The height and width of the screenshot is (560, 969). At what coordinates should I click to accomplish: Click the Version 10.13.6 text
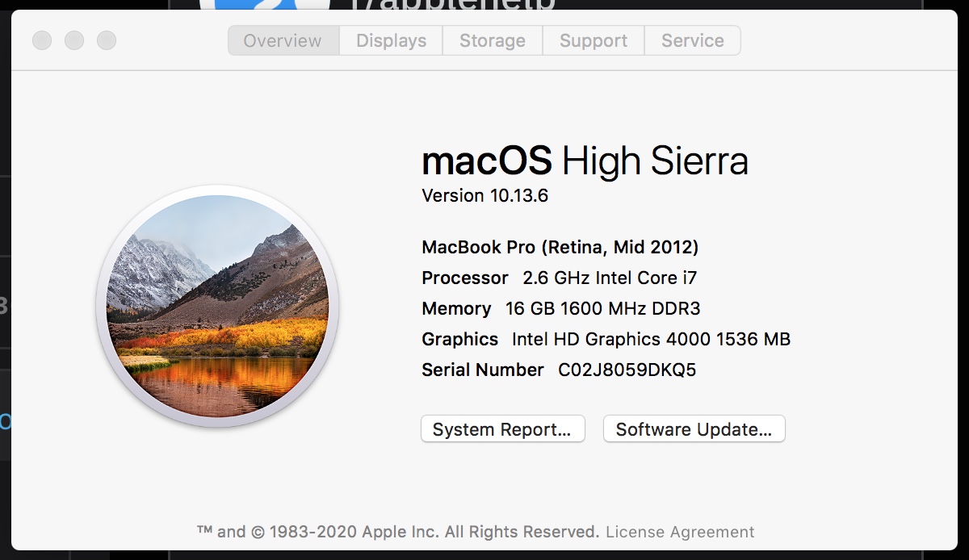(x=485, y=195)
